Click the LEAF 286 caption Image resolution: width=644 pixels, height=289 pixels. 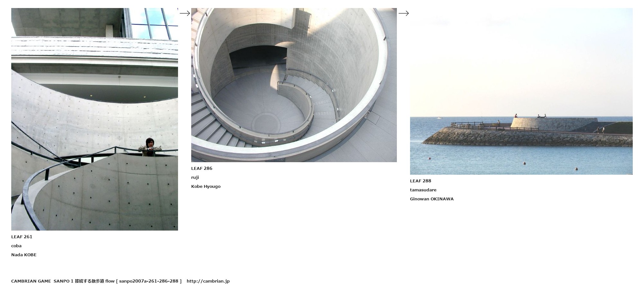click(x=202, y=168)
